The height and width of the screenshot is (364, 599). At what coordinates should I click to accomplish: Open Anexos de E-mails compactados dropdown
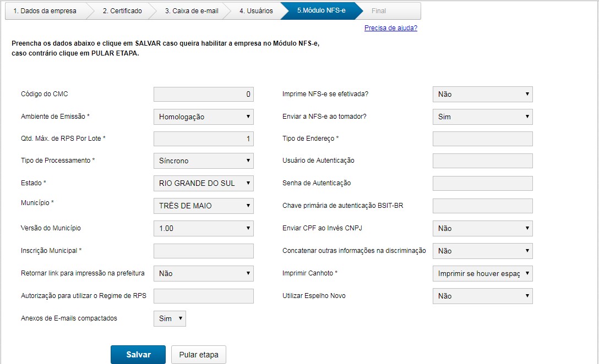pyautogui.click(x=170, y=318)
